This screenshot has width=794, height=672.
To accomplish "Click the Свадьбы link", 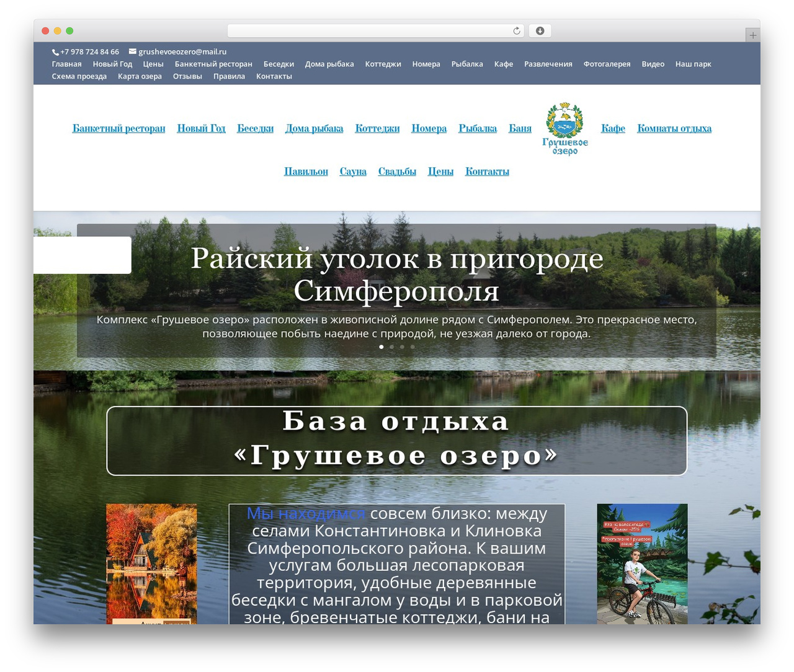I will 397,171.
